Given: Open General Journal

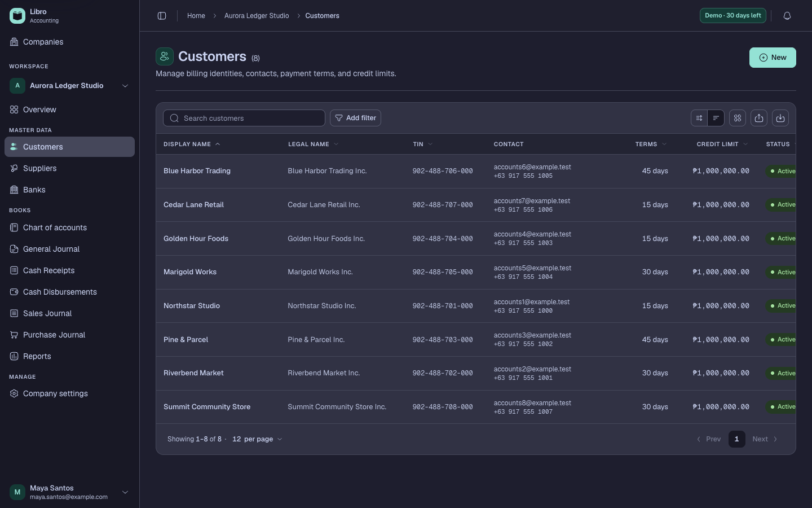Looking at the screenshot, I should [70, 249].
